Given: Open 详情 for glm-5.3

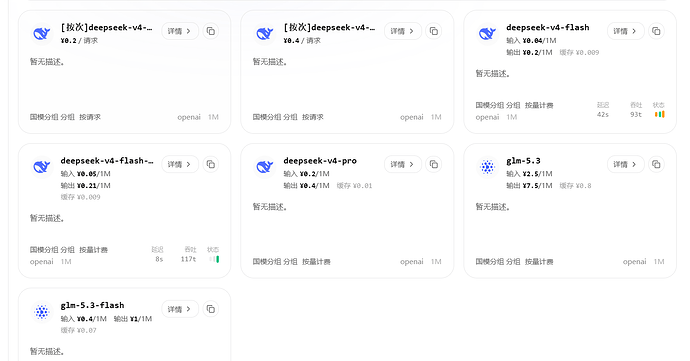Looking at the screenshot, I should tap(625, 164).
